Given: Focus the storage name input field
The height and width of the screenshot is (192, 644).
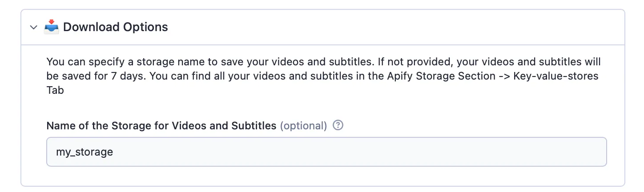Looking at the screenshot, I should pyautogui.click(x=326, y=152).
